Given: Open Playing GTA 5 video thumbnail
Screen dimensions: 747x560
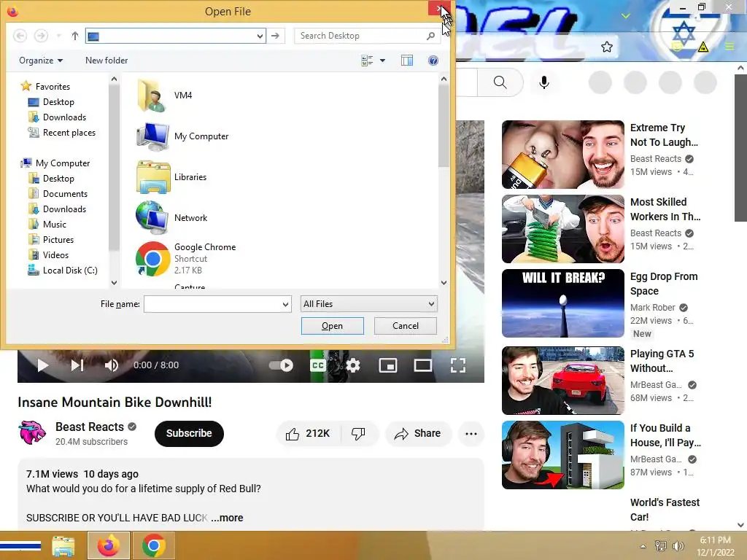Looking at the screenshot, I should [x=562, y=381].
